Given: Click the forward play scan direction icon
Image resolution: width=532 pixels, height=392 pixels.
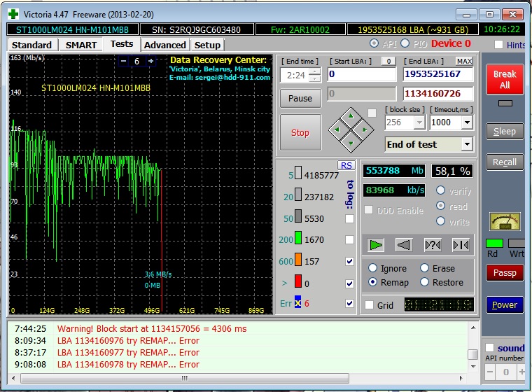Looking at the screenshot, I should coord(377,244).
